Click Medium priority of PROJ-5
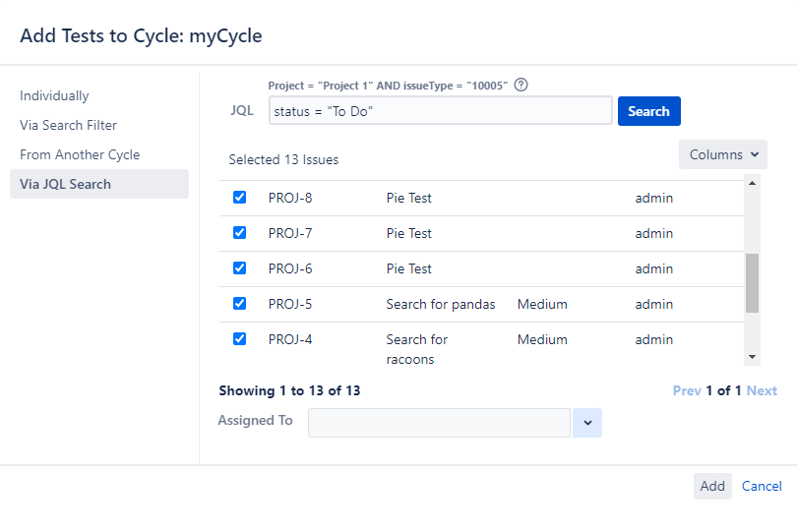 point(542,304)
